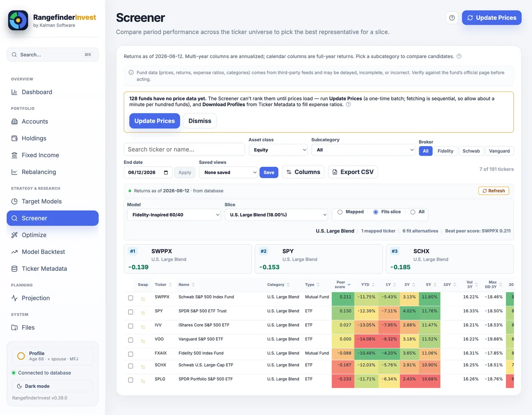The image size is (532, 415).
Task: Select the Fits slice radio button
Action: point(376,212)
